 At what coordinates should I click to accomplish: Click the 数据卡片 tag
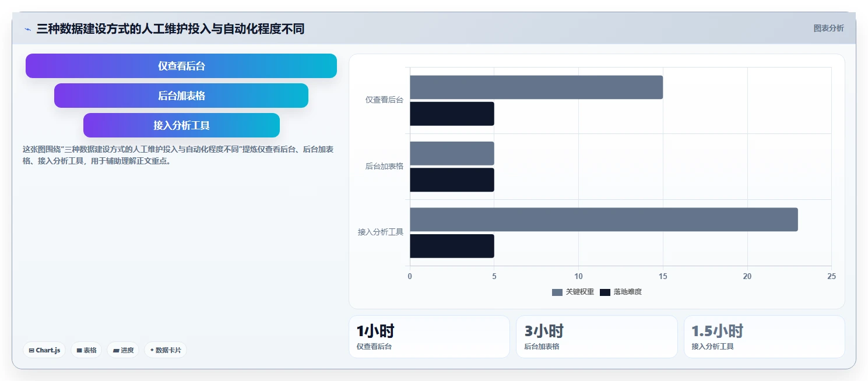pos(166,350)
